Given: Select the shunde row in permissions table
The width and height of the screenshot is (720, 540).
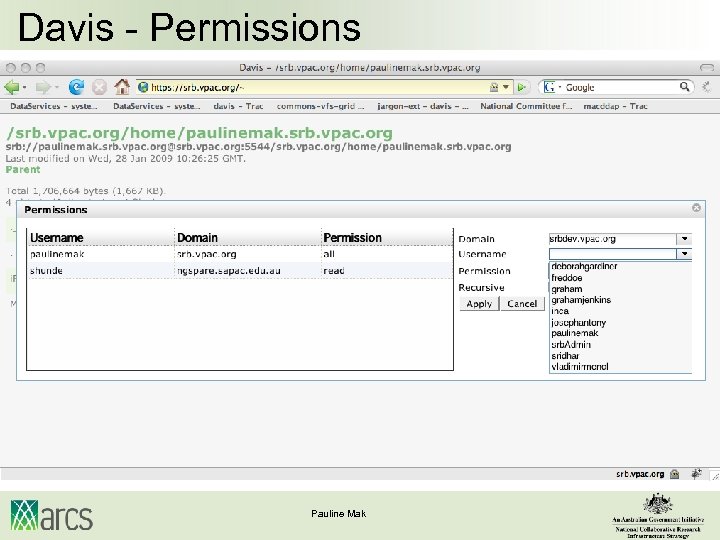Looking at the screenshot, I should coord(240,270).
